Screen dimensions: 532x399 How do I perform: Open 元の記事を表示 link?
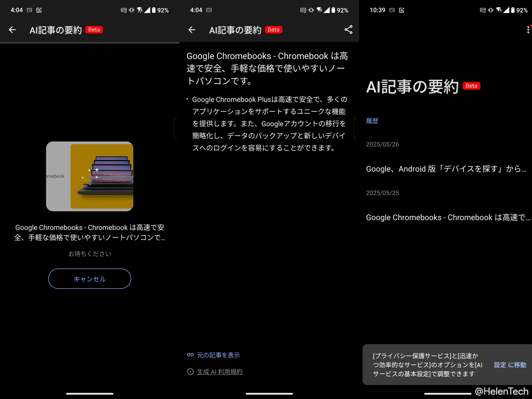(x=218, y=355)
